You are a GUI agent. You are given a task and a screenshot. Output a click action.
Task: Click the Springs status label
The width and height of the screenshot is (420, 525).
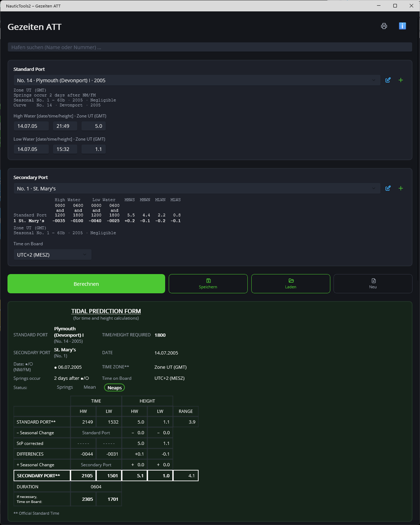(x=65, y=387)
